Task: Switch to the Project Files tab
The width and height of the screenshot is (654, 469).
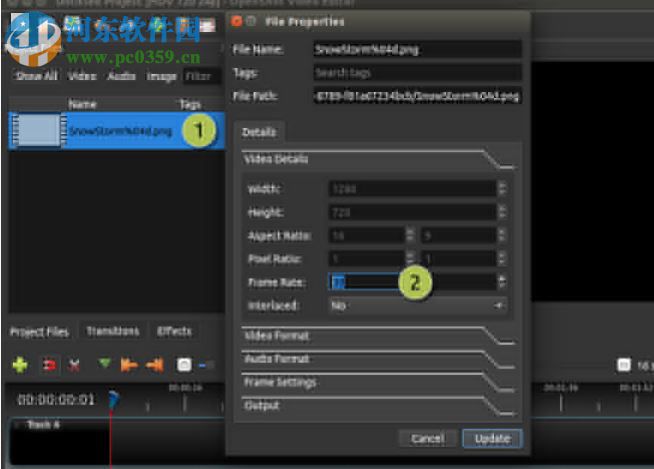Action: tap(39, 332)
